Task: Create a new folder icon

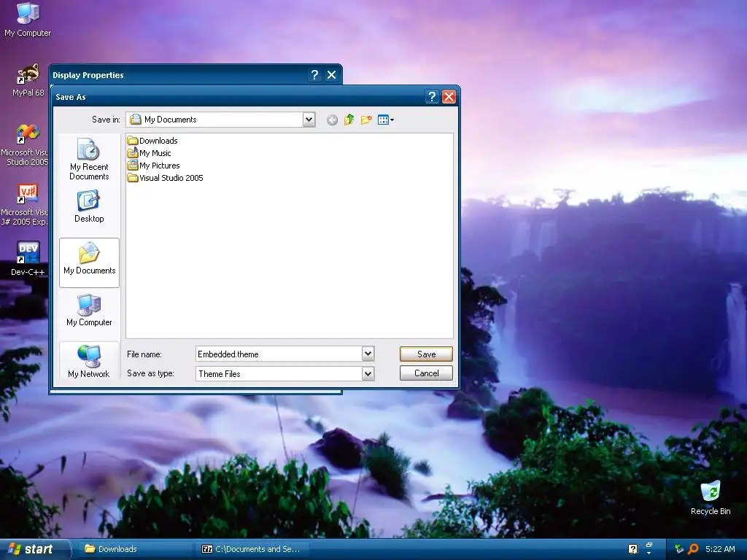Action: tap(366, 120)
